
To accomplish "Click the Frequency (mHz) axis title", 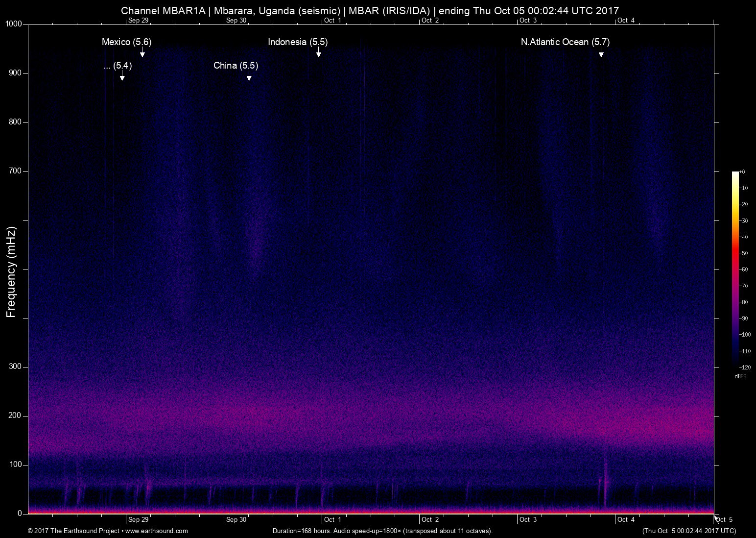I will pyautogui.click(x=11, y=272).
